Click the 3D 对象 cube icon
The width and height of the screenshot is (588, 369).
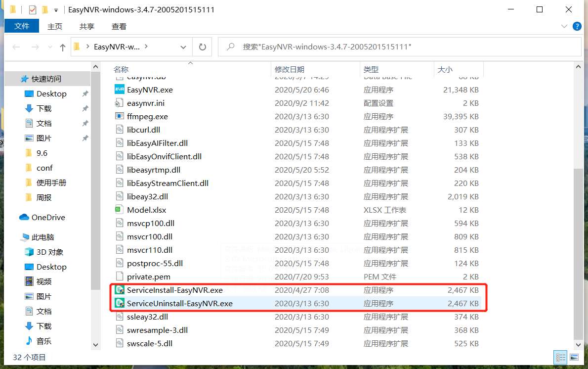pos(29,251)
